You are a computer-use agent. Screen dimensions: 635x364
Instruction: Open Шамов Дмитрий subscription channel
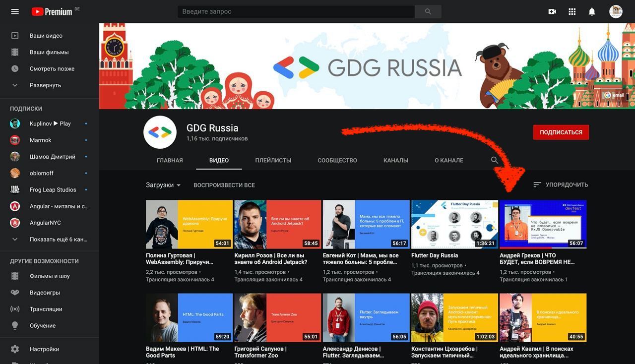click(50, 157)
